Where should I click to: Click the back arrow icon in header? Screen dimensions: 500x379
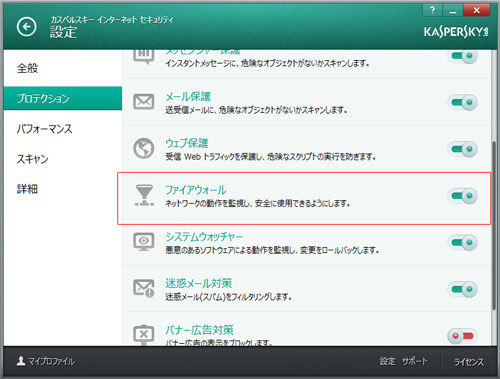[x=27, y=27]
